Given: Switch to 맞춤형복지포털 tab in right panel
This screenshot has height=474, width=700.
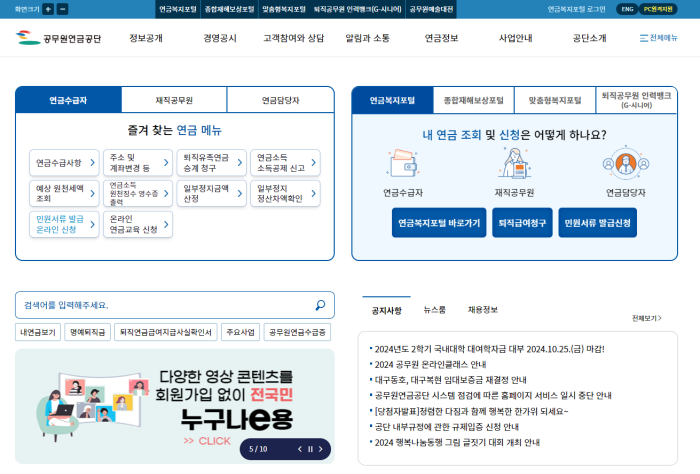Looking at the screenshot, I should point(555,100).
